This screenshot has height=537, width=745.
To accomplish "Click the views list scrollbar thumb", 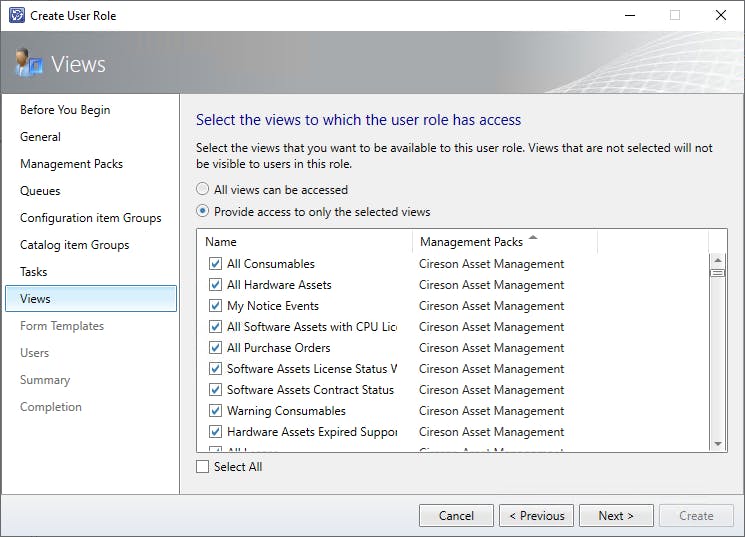I will [x=717, y=272].
